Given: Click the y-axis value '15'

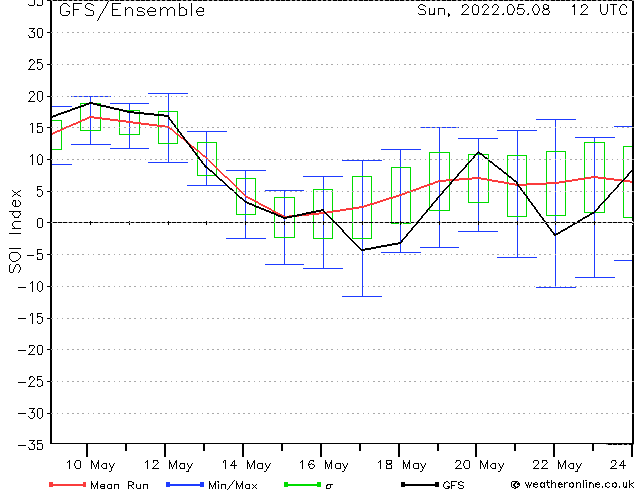Looking at the screenshot, I should tap(35, 128).
